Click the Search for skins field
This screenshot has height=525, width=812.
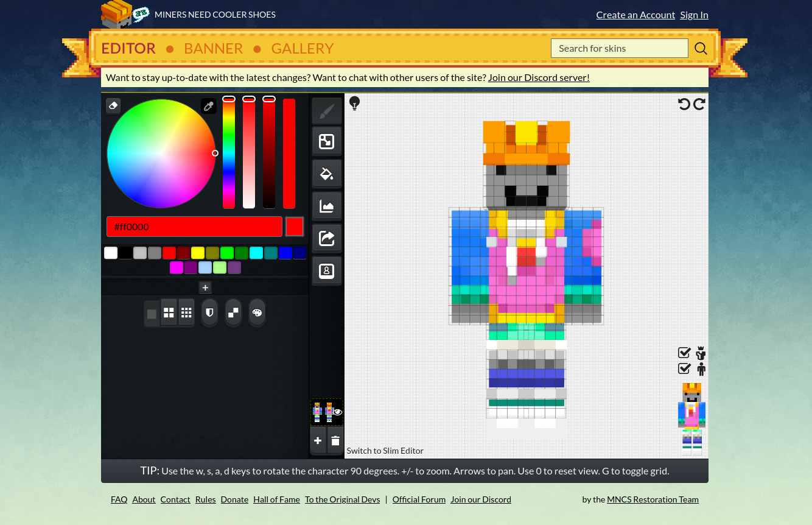619,48
